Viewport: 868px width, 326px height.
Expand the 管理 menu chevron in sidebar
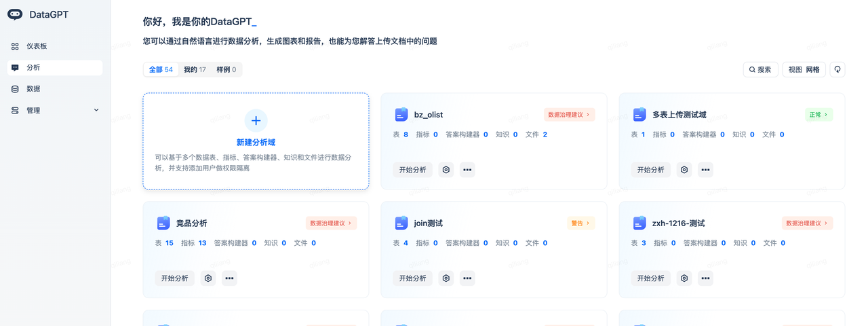tap(96, 110)
